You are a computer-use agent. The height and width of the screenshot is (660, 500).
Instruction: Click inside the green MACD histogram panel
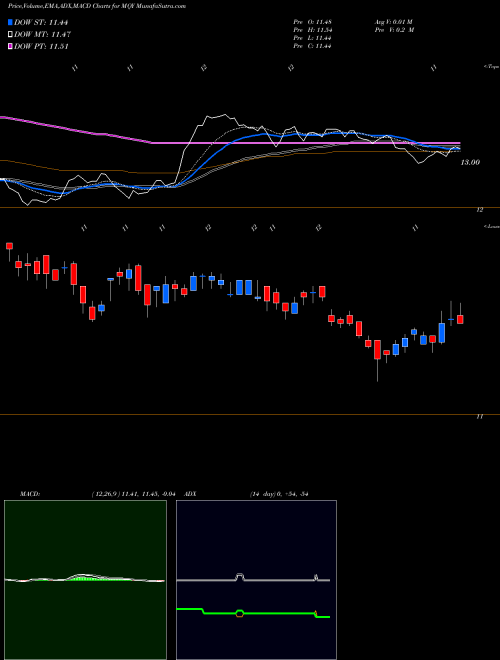click(x=85, y=580)
